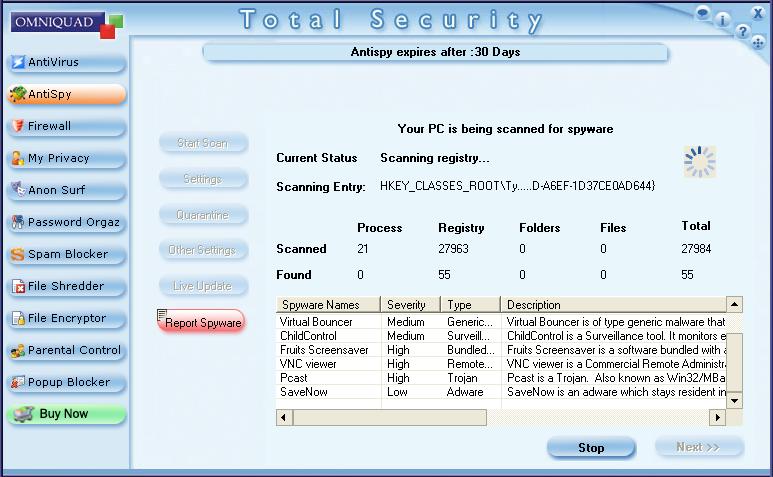Click the Next >> button

click(699, 447)
